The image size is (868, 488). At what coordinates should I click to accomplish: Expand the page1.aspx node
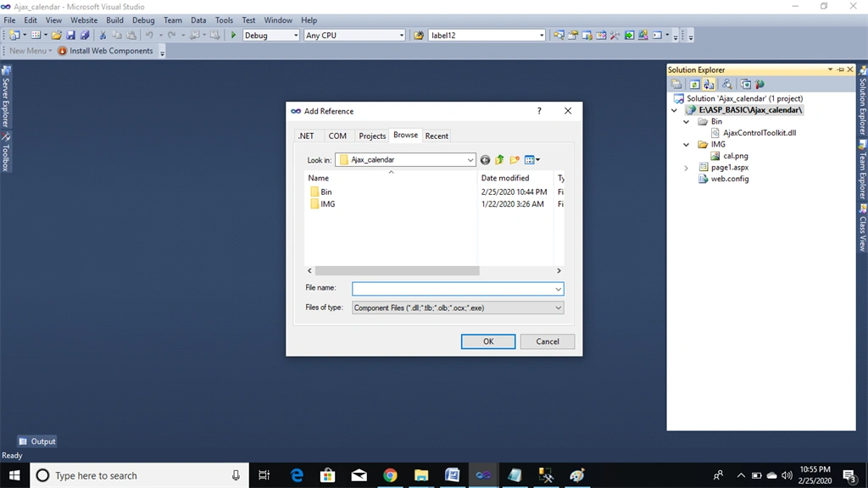[686, 168]
